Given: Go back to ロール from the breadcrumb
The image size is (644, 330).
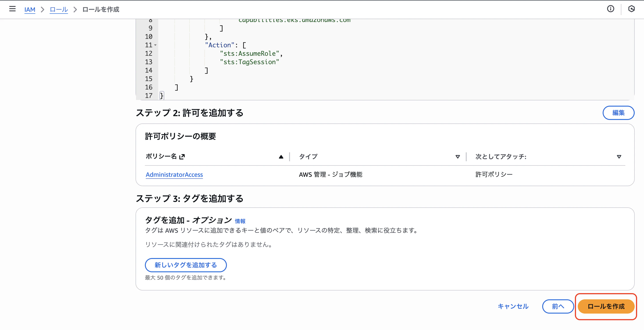Looking at the screenshot, I should point(58,10).
